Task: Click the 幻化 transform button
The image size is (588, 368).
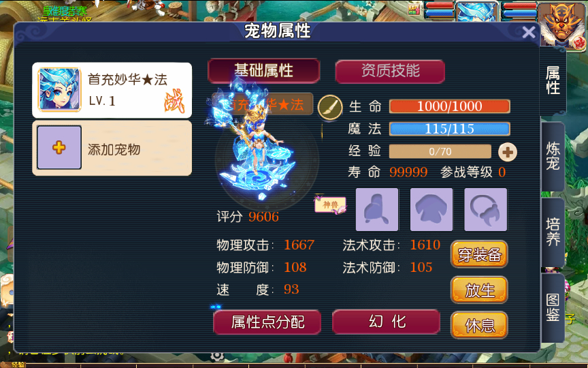Action: pyautogui.click(x=387, y=322)
